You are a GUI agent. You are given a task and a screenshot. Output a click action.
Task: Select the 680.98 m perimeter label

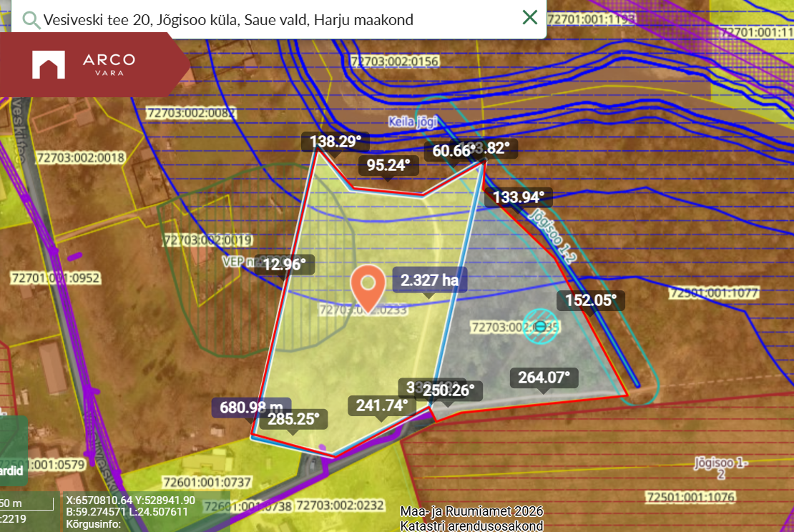coord(251,406)
